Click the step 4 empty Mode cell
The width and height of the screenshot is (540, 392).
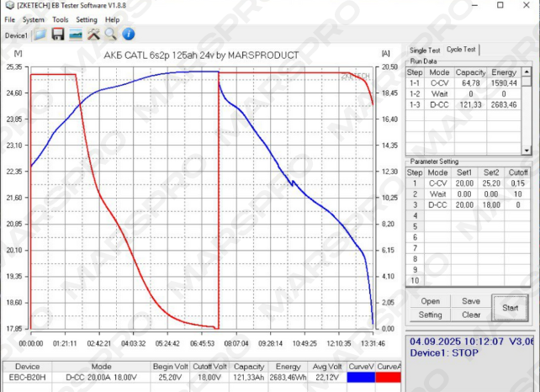pos(437,216)
